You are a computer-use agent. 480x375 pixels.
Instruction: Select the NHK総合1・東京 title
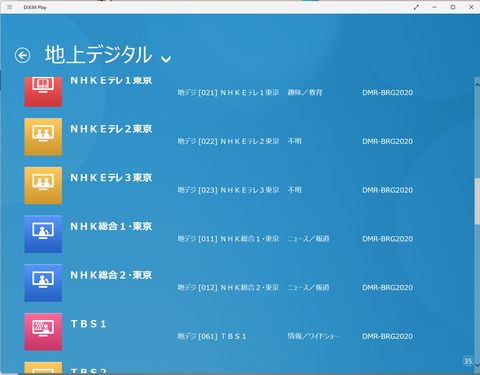tap(111, 226)
